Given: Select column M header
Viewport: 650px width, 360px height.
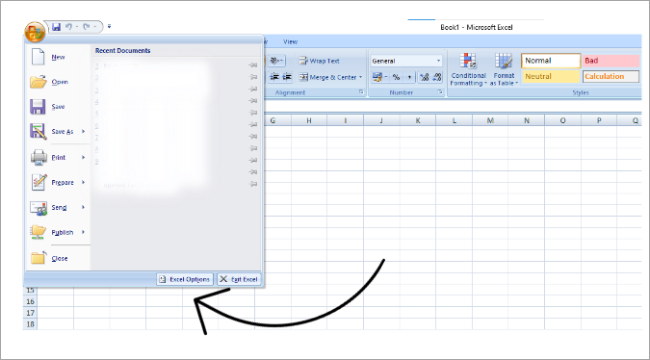Looking at the screenshot, I should [x=490, y=120].
